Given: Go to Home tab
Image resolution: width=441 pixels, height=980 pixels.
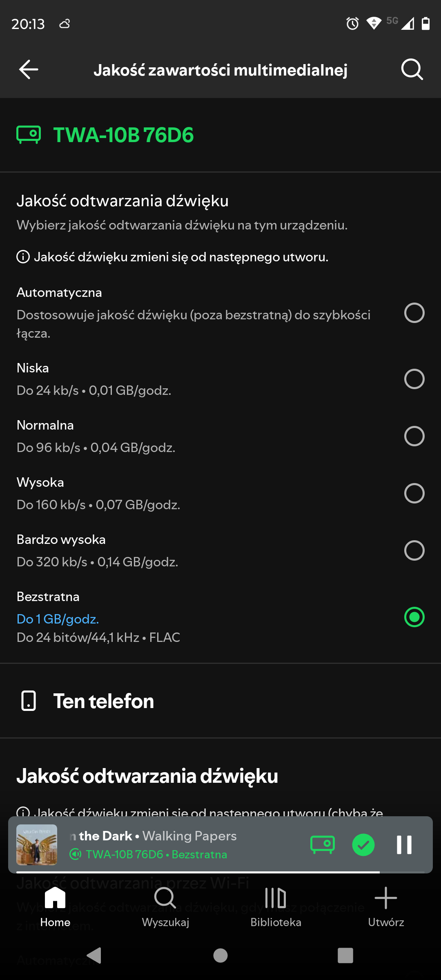Looking at the screenshot, I should [x=55, y=906].
